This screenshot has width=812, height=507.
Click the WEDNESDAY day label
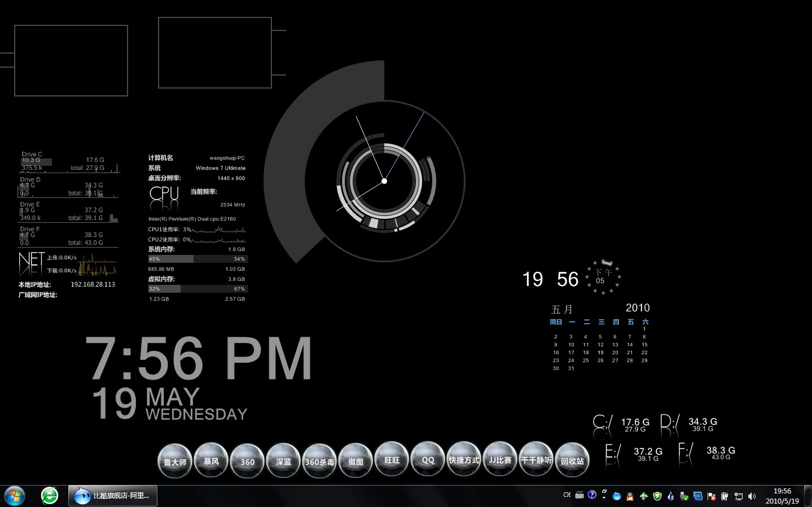point(196,415)
